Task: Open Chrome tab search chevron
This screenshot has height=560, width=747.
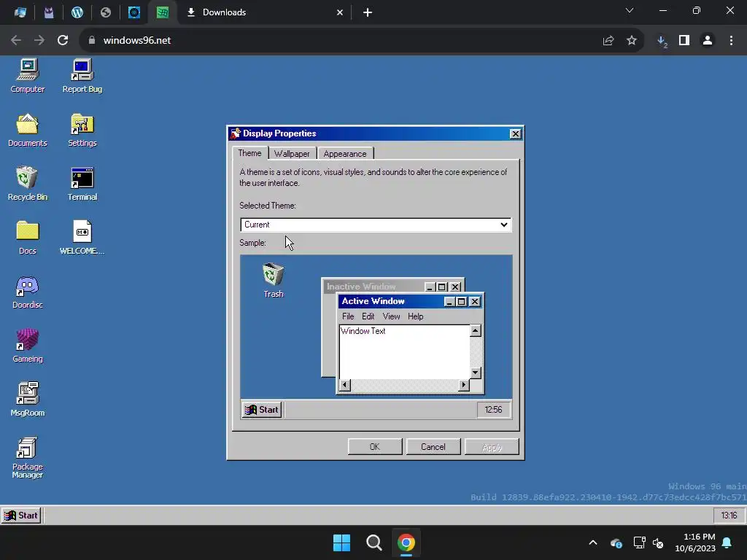Action: 630,10
